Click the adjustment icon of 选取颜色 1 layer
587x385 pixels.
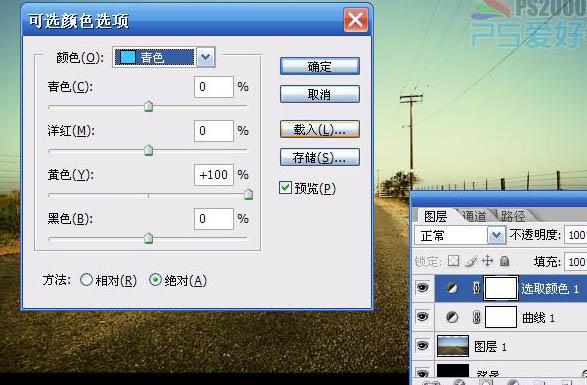452,288
